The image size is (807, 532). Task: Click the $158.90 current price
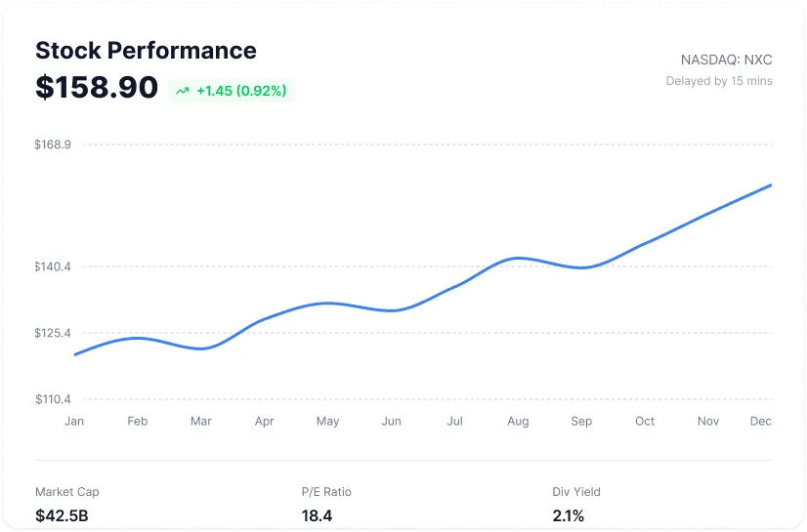tap(97, 88)
